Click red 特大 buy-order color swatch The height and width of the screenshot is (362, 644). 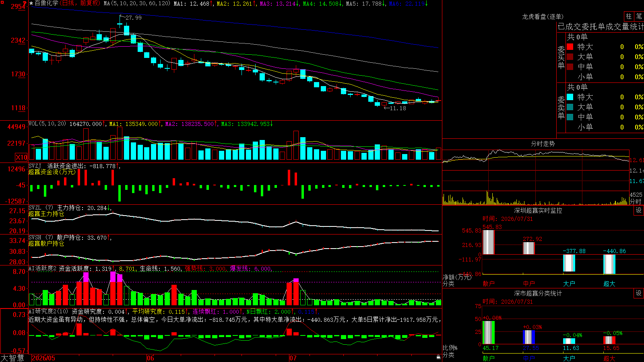tap(570, 47)
